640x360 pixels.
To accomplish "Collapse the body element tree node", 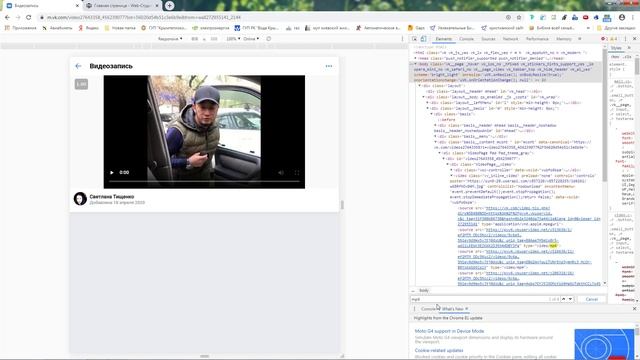I will 416,64.
